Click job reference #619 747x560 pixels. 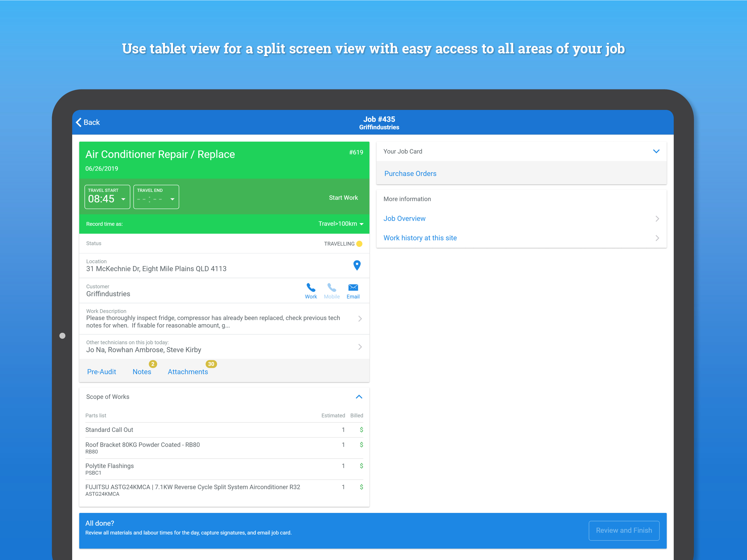(x=356, y=152)
